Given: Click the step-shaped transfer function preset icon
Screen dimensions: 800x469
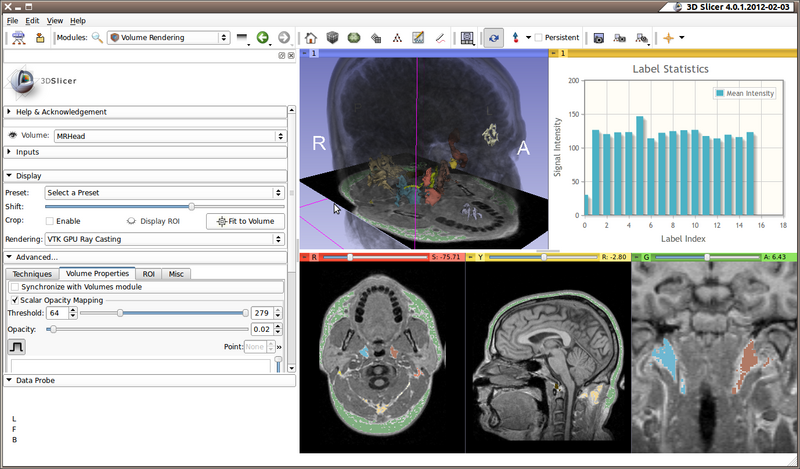Looking at the screenshot, I should (x=16, y=347).
